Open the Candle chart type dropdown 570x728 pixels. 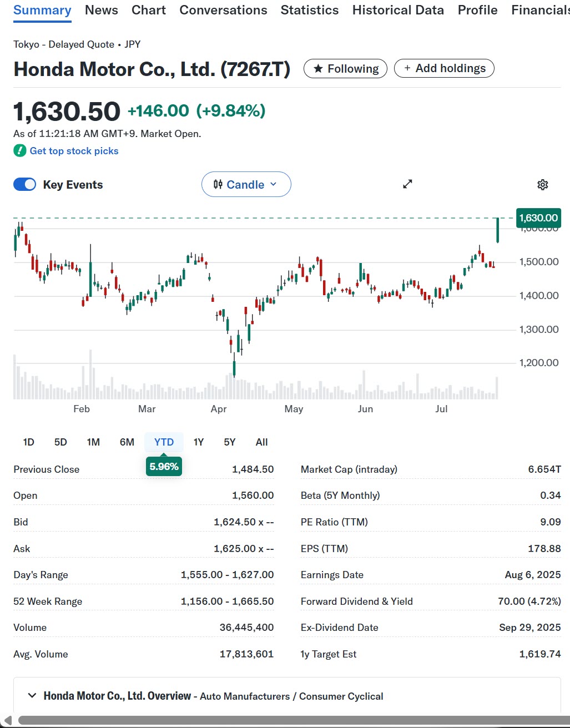click(246, 184)
